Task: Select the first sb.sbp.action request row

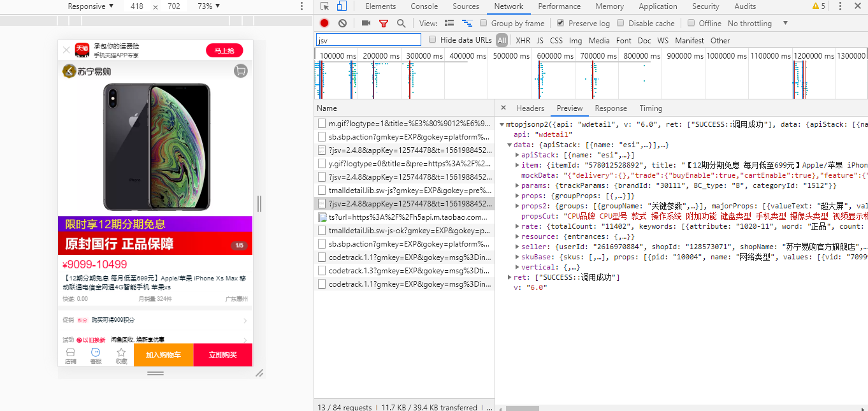Action: (x=405, y=136)
